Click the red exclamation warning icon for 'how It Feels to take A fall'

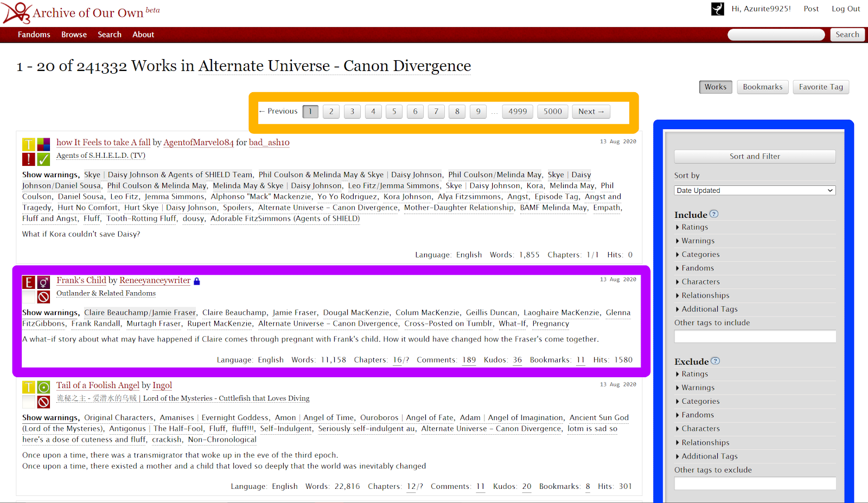click(x=29, y=159)
